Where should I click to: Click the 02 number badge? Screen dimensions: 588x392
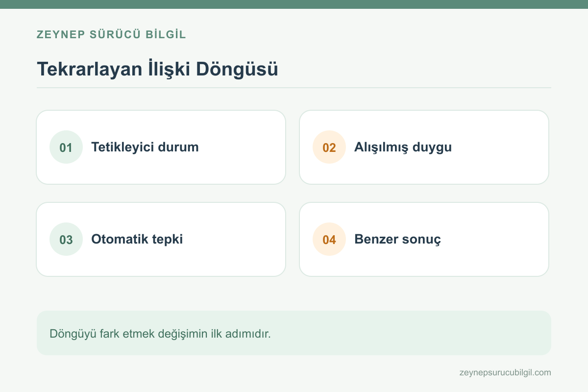tap(329, 147)
